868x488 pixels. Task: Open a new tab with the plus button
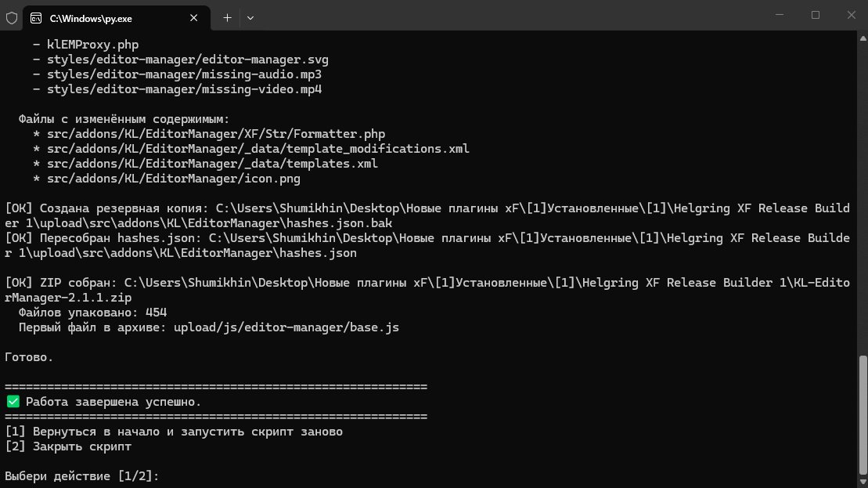coord(227,18)
